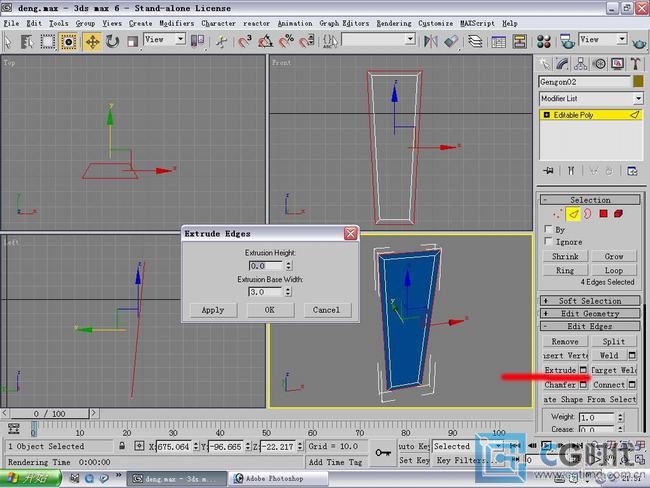Toggle the 3D Snap magnet

pyautogui.click(x=245, y=41)
